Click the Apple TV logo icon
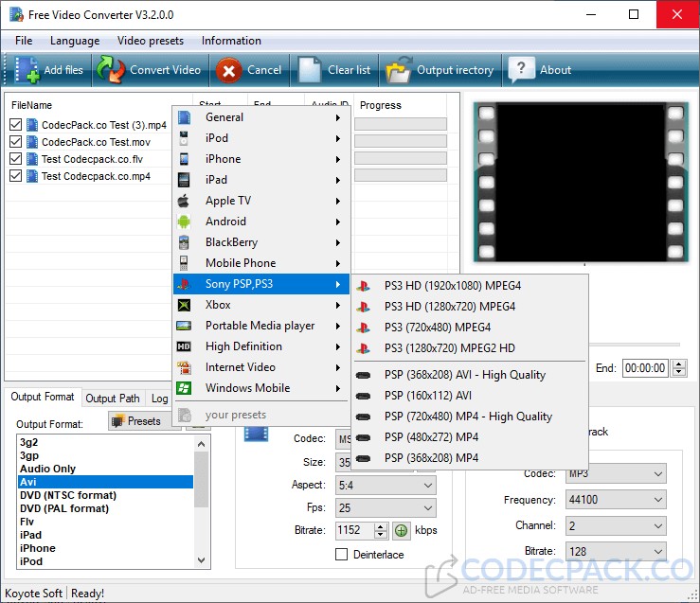The image size is (700, 603). pyautogui.click(x=184, y=201)
